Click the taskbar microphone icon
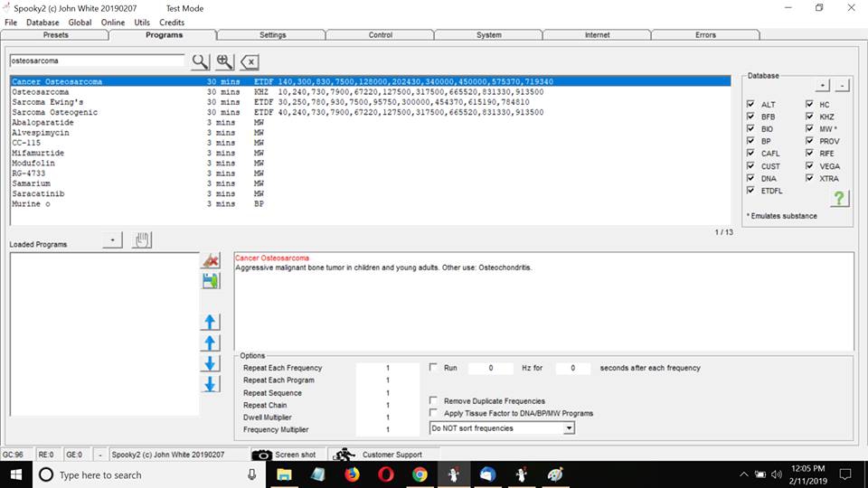The width and height of the screenshot is (868, 488). 252,474
